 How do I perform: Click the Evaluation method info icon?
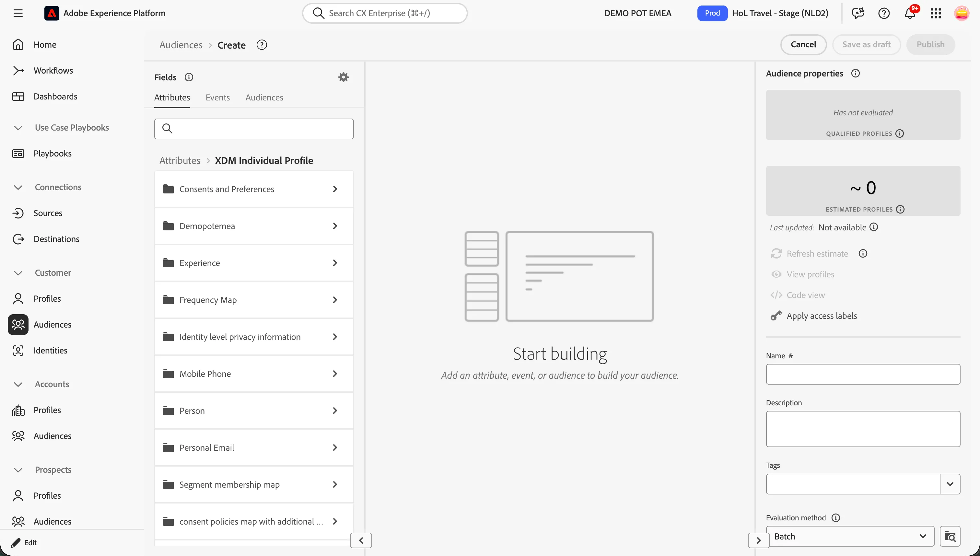tap(836, 518)
